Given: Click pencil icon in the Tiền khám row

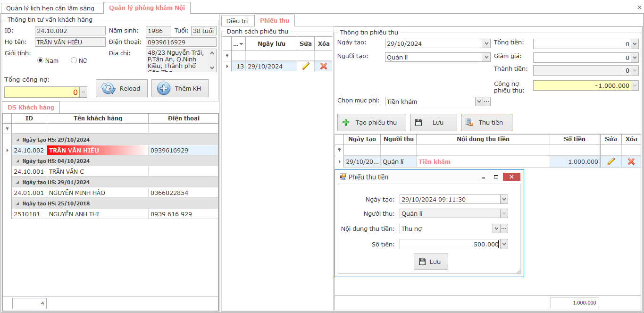Looking at the screenshot, I should tap(611, 161).
